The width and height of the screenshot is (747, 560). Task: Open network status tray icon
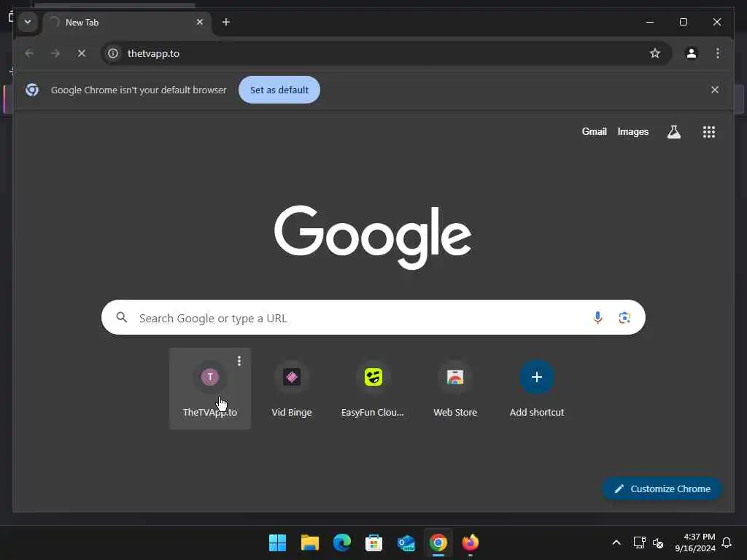[x=639, y=542]
